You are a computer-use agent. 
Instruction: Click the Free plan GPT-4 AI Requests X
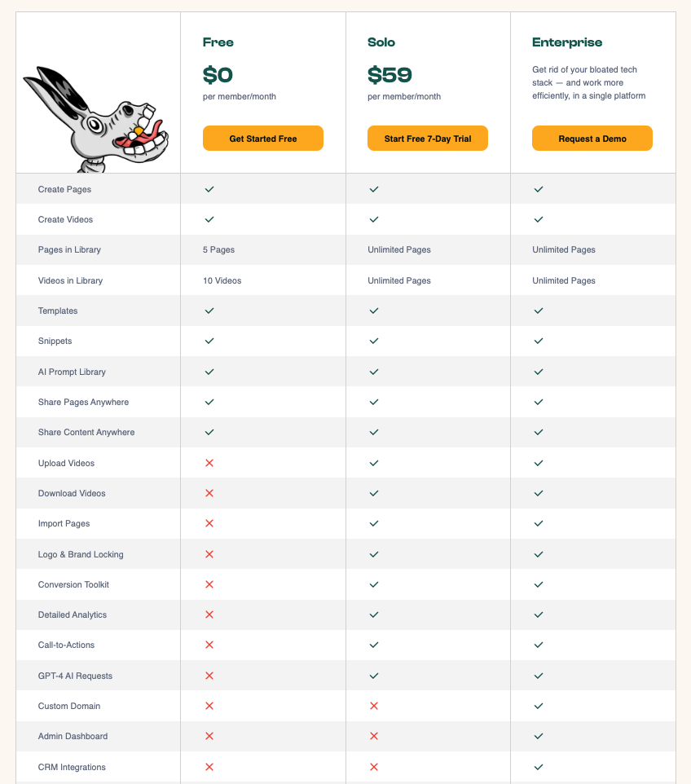[x=209, y=676]
